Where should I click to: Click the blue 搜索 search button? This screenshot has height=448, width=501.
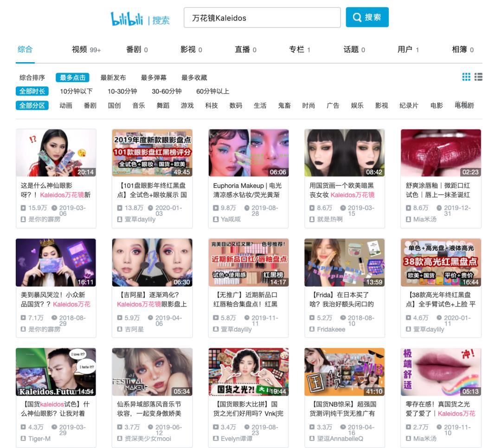coord(367,17)
